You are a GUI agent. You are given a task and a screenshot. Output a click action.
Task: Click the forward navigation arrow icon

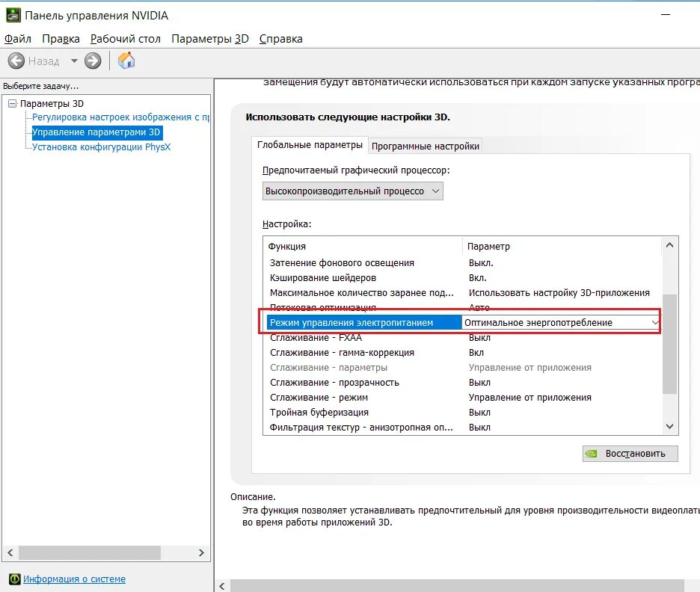pyautogui.click(x=93, y=61)
